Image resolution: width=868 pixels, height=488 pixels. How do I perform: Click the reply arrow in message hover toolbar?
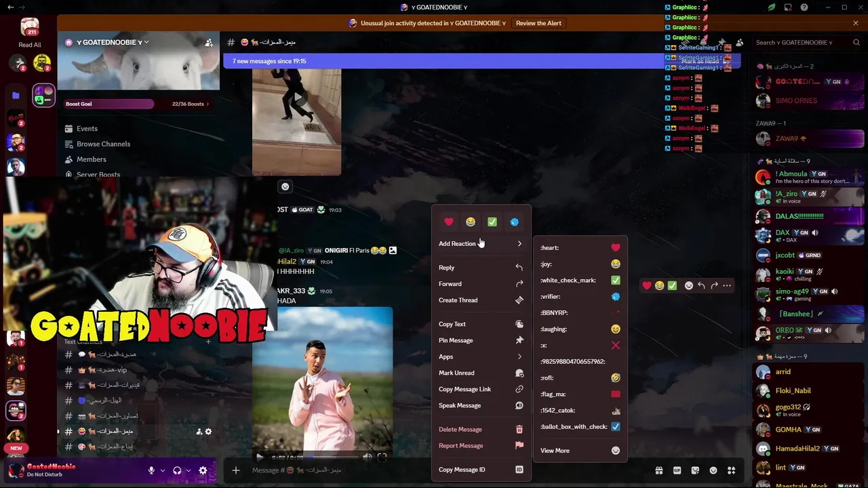pyautogui.click(x=701, y=285)
